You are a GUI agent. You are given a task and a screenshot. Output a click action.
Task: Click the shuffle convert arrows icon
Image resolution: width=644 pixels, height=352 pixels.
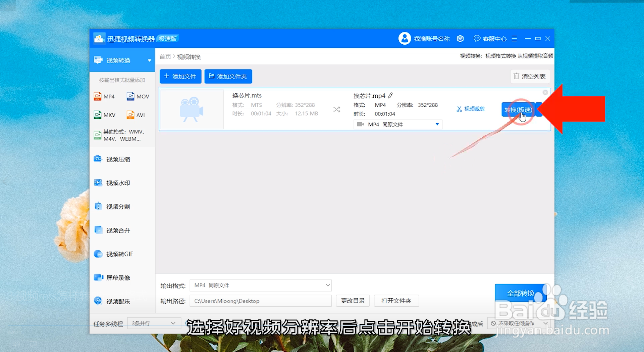click(337, 109)
